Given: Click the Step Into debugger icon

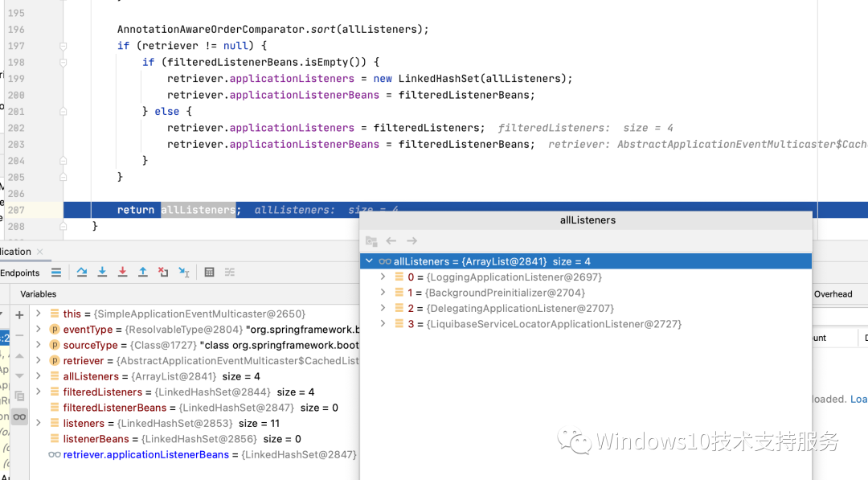Looking at the screenshot, I should coord(102,272).
